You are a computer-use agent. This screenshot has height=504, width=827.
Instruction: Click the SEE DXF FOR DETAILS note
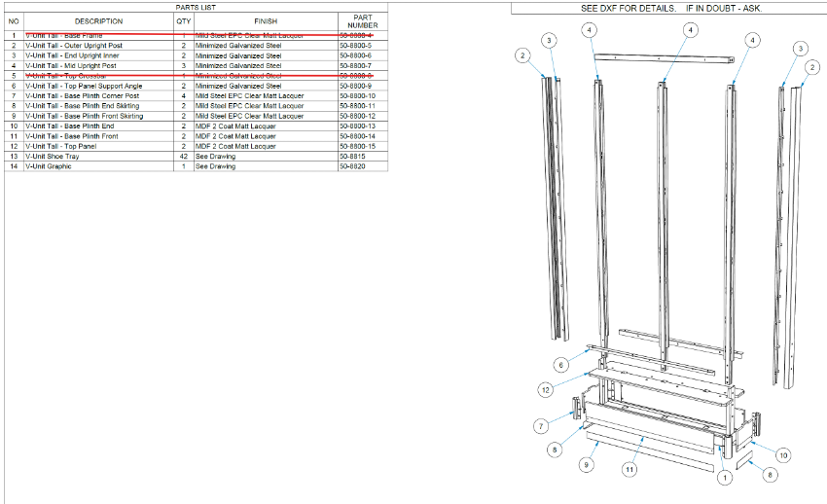click(x=671, y=8)
